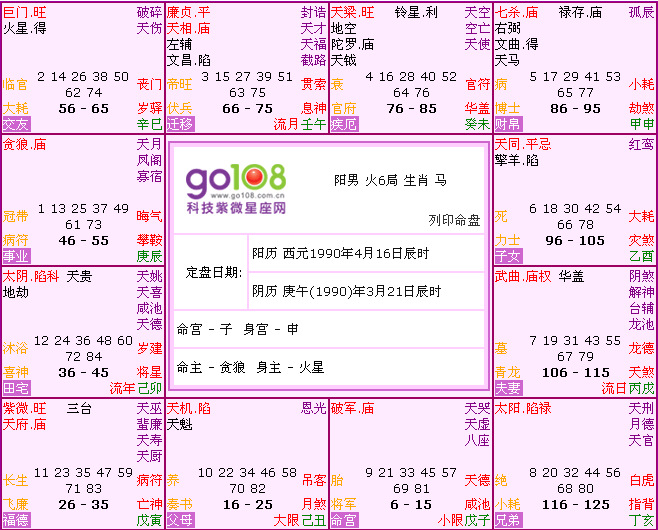Select the 夫妻 palace label
The image size is (658, 530).
point(508,388)
